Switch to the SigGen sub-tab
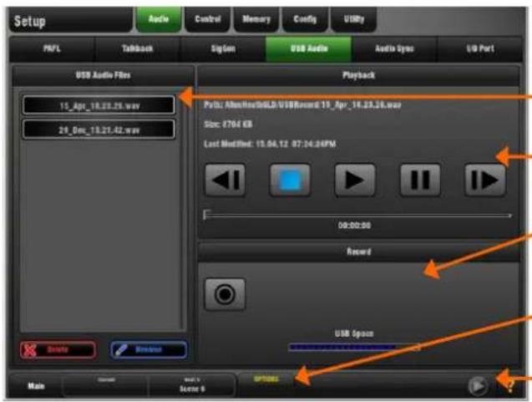 [x=223, y=48]
